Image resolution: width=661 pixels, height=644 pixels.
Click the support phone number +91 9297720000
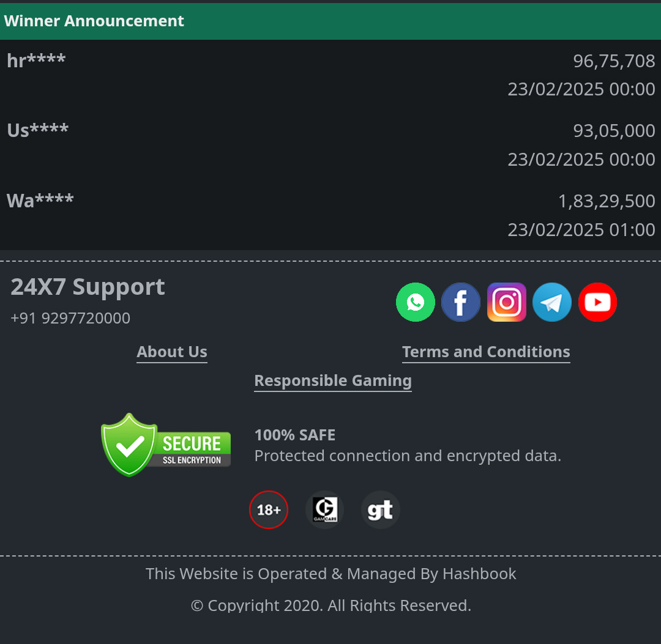(x=70, y=318)
